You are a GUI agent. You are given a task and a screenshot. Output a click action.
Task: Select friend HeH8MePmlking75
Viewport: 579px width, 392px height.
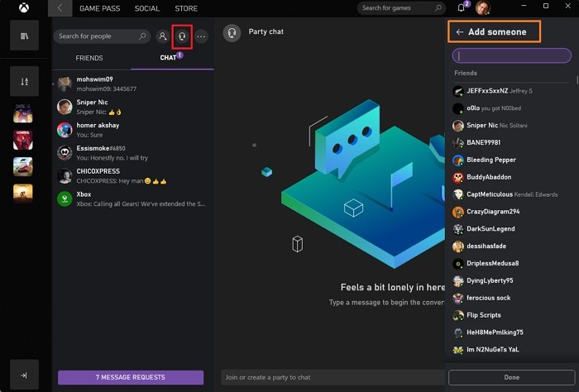(x=511, y=332)
